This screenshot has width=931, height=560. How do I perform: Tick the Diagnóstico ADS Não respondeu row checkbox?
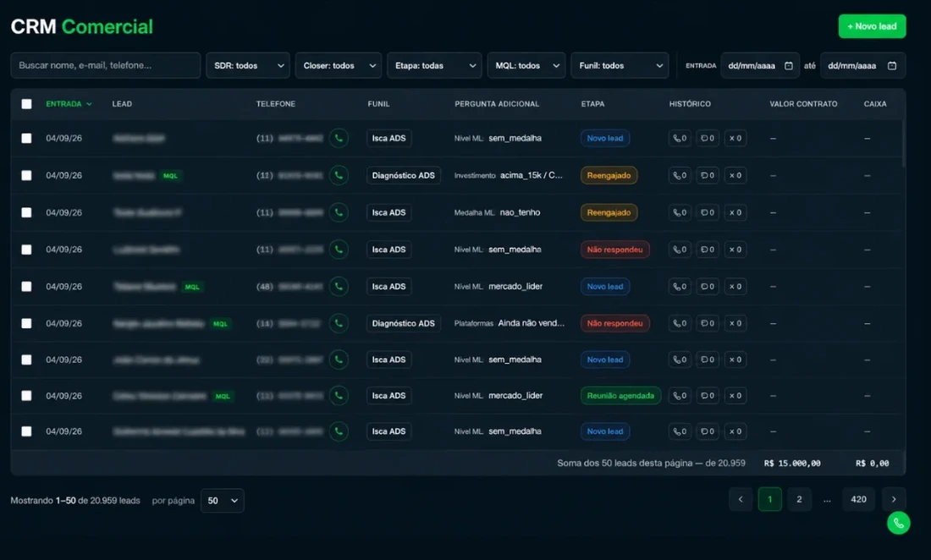[x=27, y=323]
